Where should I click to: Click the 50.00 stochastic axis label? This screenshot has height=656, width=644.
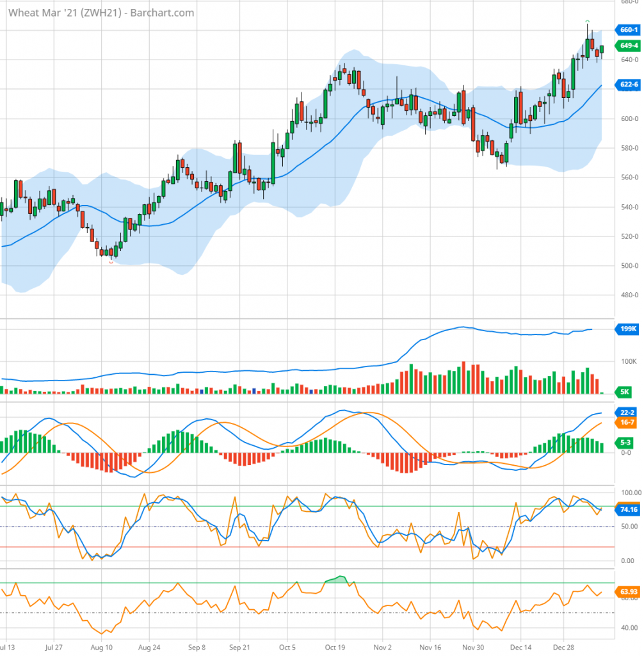pyautogui.click(x=629, y=527)
